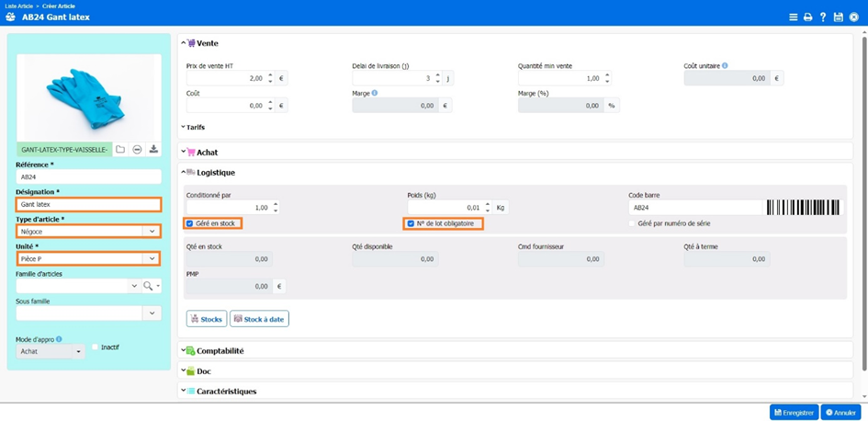The width and height of the screenshot is (868, 421).
Task: Download the article image file
Action: 153,149
